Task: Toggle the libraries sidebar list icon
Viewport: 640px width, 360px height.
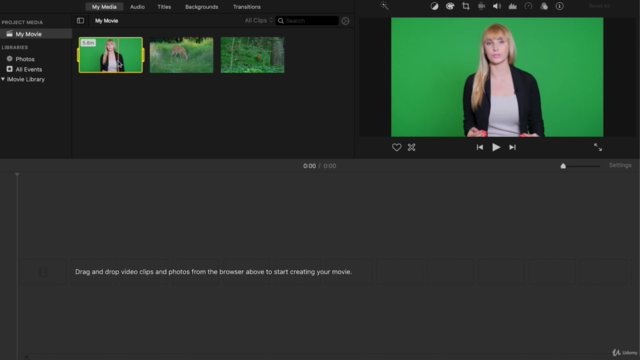Action: pos(80,21)
